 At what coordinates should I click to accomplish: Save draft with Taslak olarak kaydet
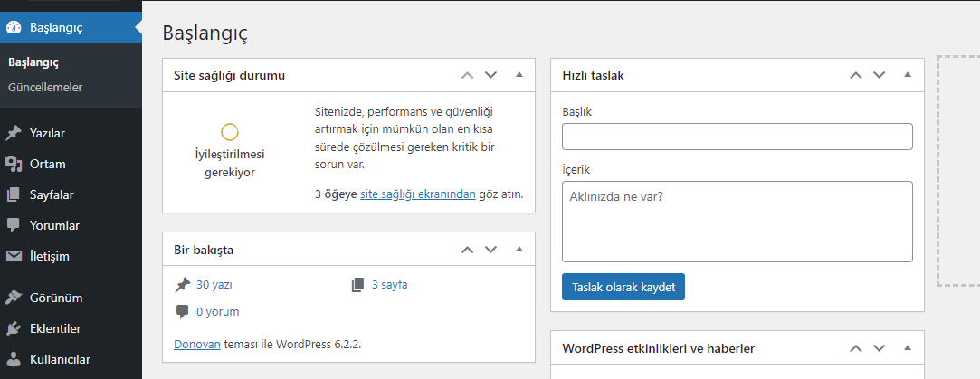[x=623, y=287]
